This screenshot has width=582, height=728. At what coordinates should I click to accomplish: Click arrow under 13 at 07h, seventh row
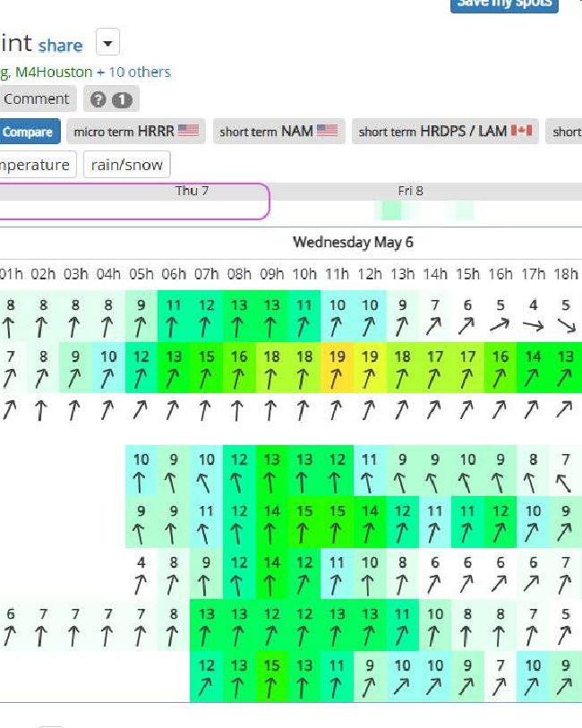(205, 636)
